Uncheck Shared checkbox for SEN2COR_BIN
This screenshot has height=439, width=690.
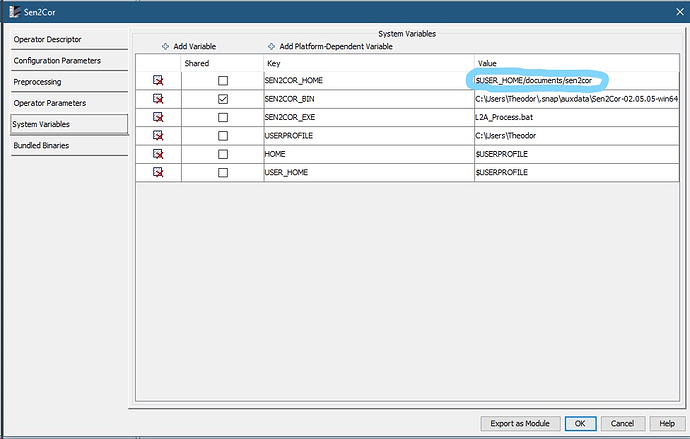tap(223, 99)
